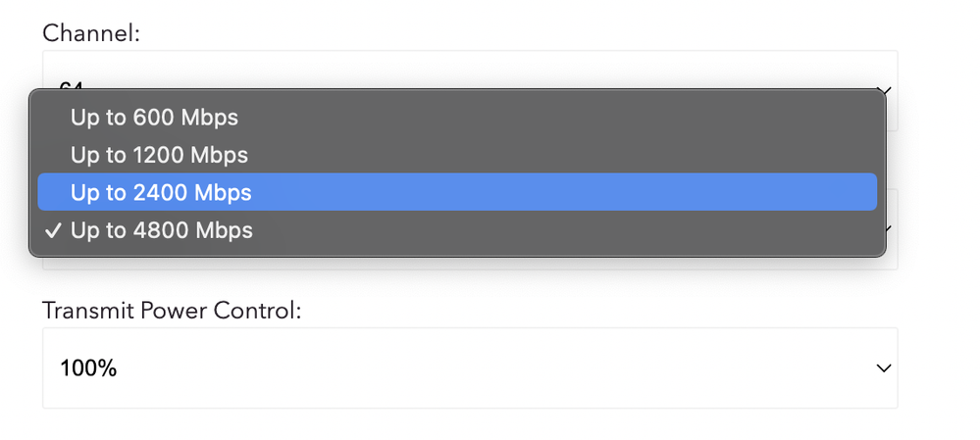Click the bottom edge of the speed dropdown field
Image resolution: width=980 pixels, height=440 pixels.
click(469, 264)
